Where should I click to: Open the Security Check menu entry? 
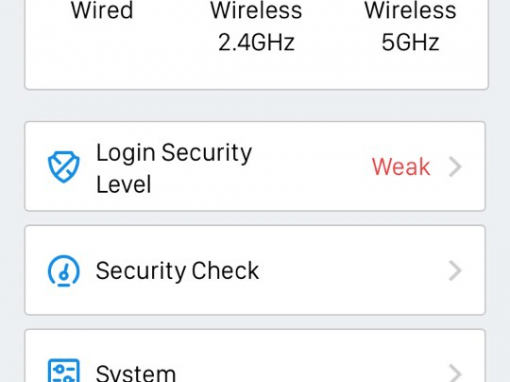coord(255,270)
